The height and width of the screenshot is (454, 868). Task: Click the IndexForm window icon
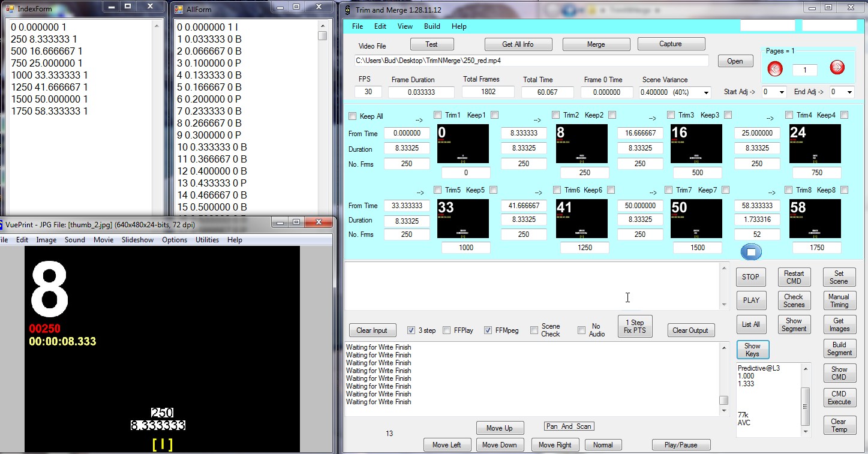10,9
